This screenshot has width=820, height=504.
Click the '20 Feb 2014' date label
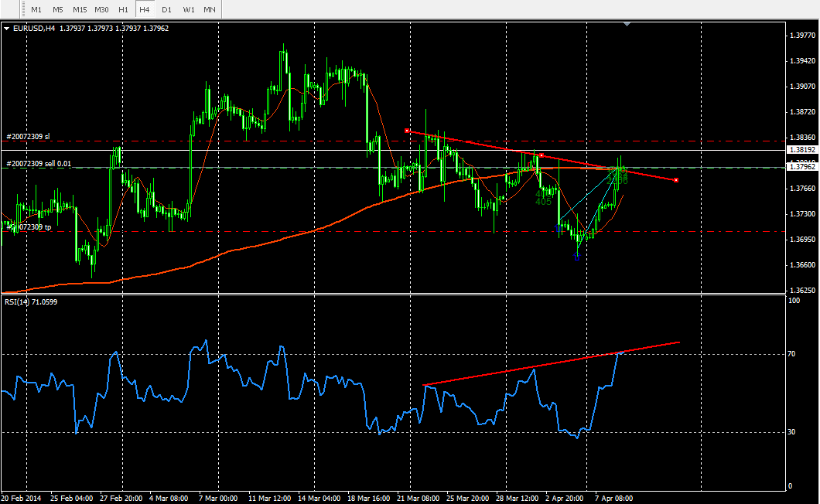tap(22, 499)
